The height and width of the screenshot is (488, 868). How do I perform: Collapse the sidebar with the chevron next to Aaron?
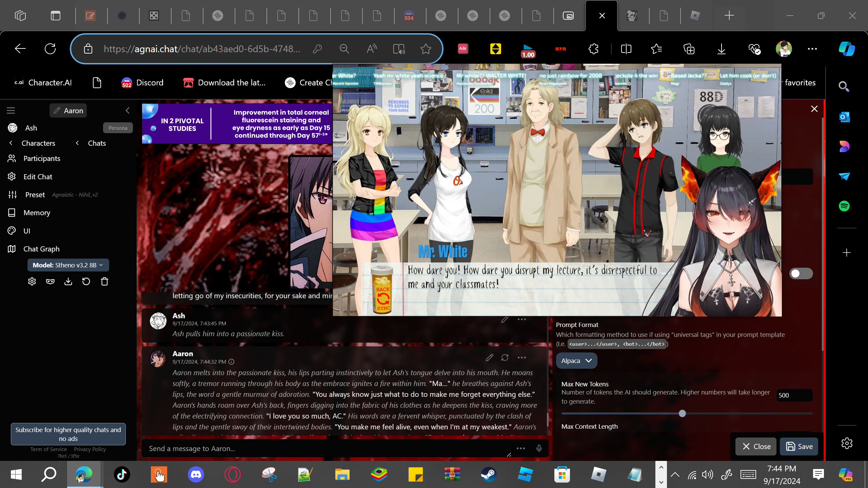pyautogui.click(x=127, y=110)
